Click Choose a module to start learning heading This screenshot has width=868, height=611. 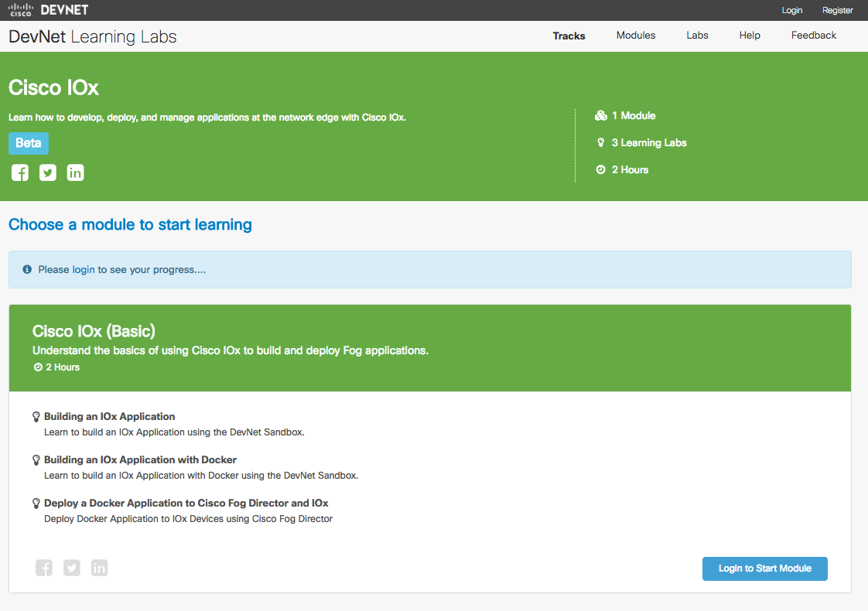(130, 224)
